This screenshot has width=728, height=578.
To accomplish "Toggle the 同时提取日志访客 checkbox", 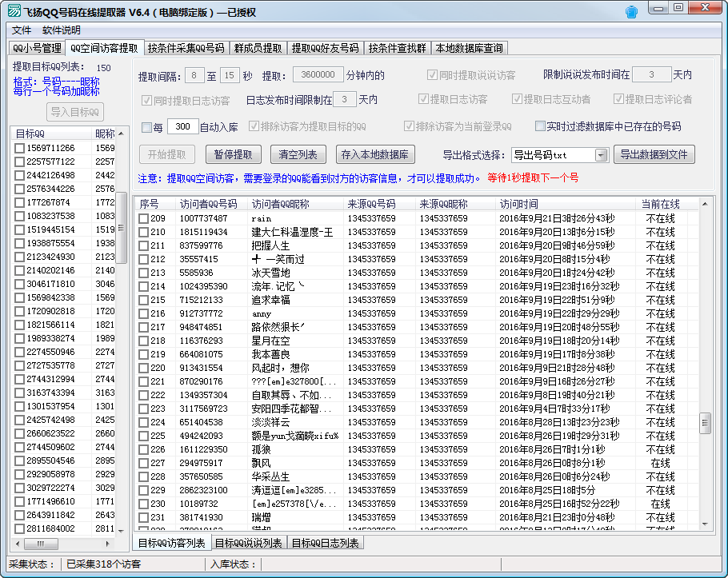I will click(146, 100).
